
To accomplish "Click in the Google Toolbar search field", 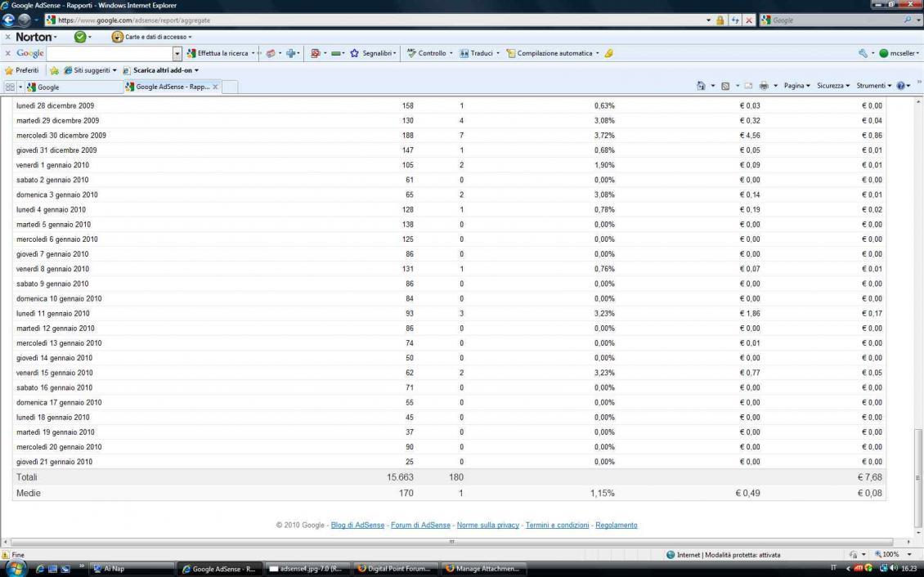I will (110, 53).
